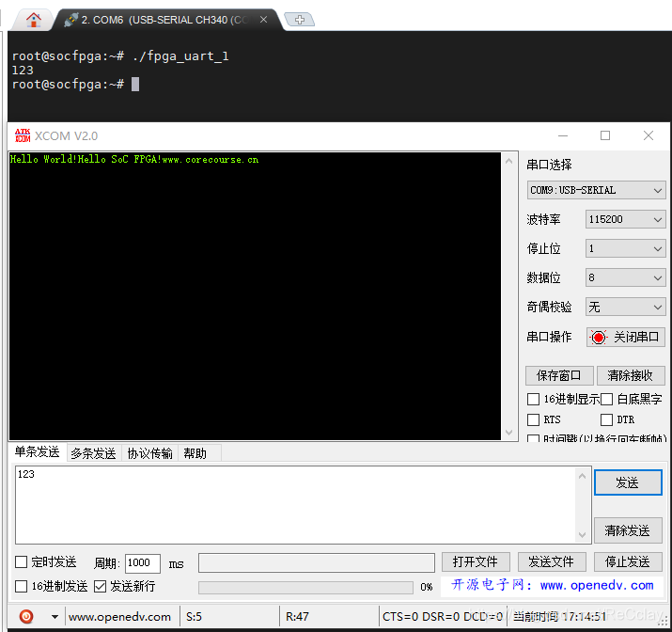
Task: Minimize the XCOM V2.0 window
Action: tap(563, 136)
